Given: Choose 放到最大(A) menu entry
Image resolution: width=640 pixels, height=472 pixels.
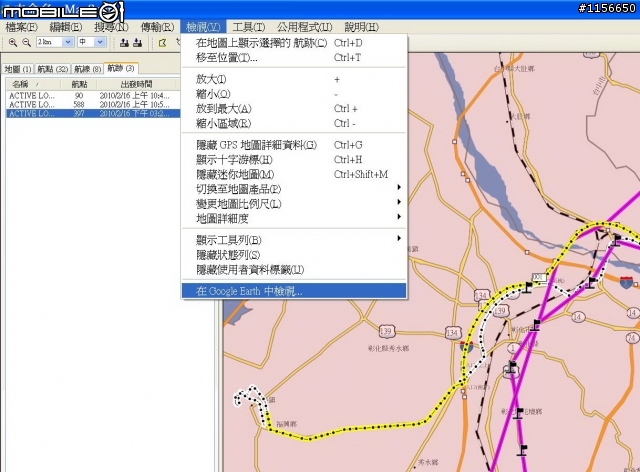Looking at the screenshot, I should tap(294, 109).
